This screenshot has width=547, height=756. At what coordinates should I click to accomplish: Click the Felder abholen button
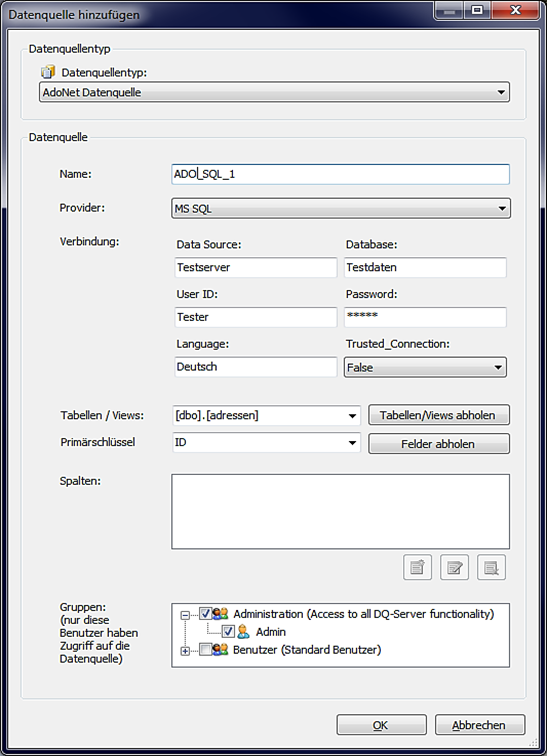pyautogui.click(x=439, y=444)
